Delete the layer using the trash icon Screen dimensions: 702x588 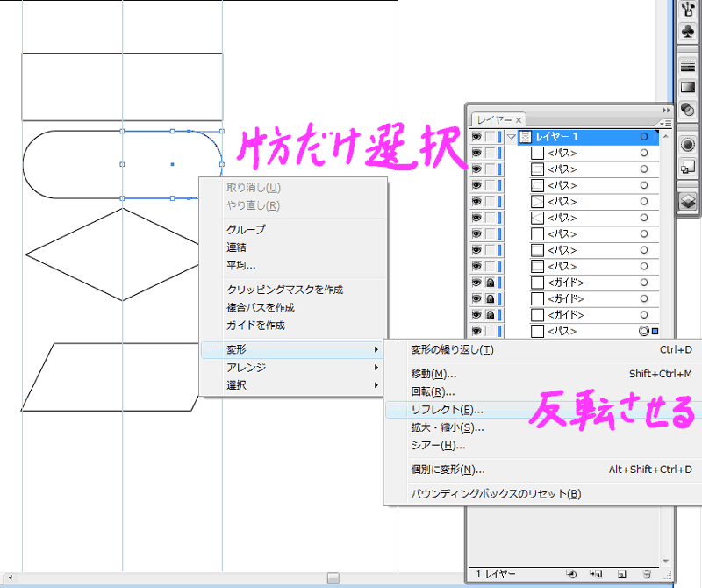tap(647, 572)
